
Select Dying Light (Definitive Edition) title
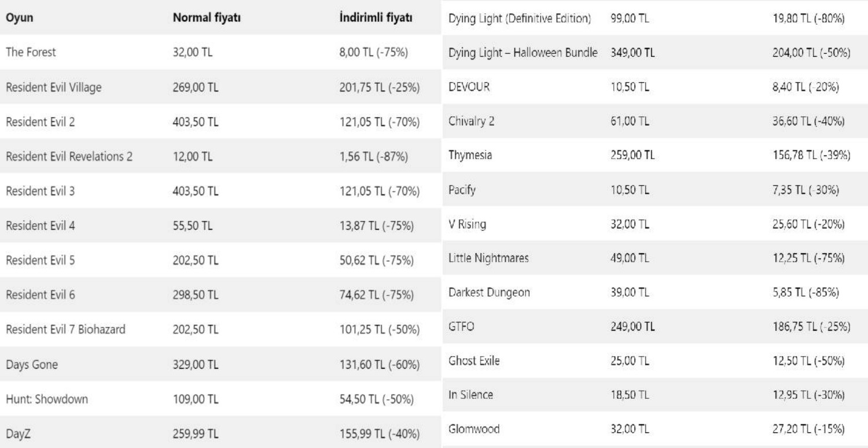click(x=520, y=21)
